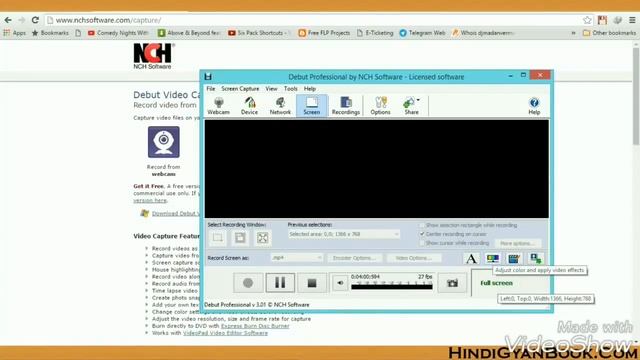Image resolution: width=640 pixels, height=360 pixels.
Task: Expand hidden bookmarks overflow chevron
Action: click(573, 33)
